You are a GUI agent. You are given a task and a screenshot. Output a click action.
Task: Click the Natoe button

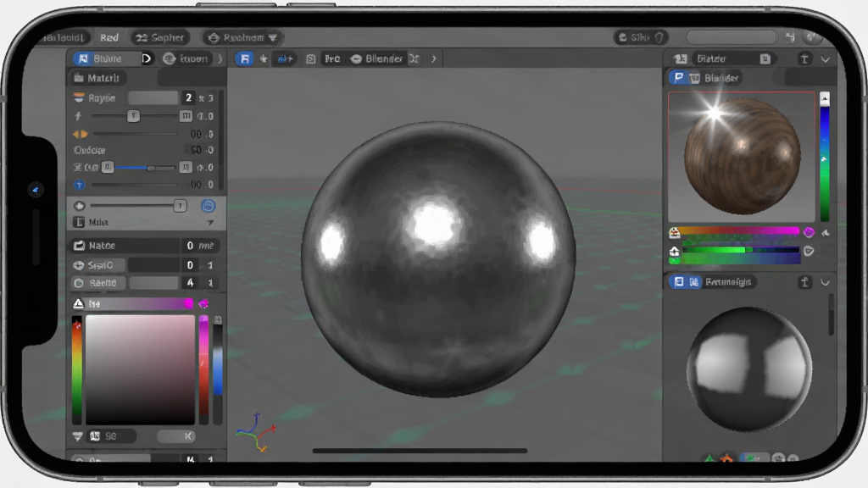(x=144, y=246)
